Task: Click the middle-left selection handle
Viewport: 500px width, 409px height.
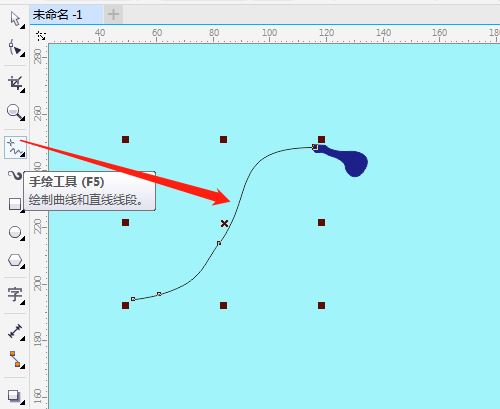Action: 125,222
